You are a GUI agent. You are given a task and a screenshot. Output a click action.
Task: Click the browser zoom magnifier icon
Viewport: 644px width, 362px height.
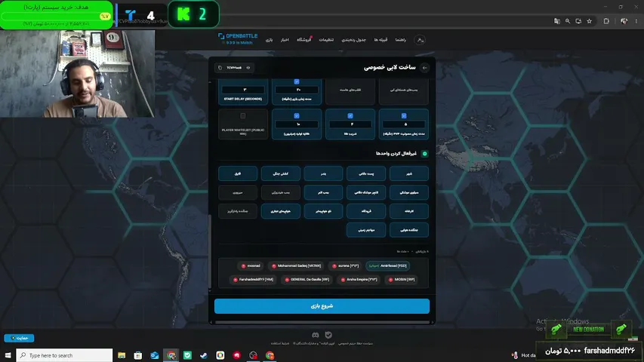click(x=568, y=21)
